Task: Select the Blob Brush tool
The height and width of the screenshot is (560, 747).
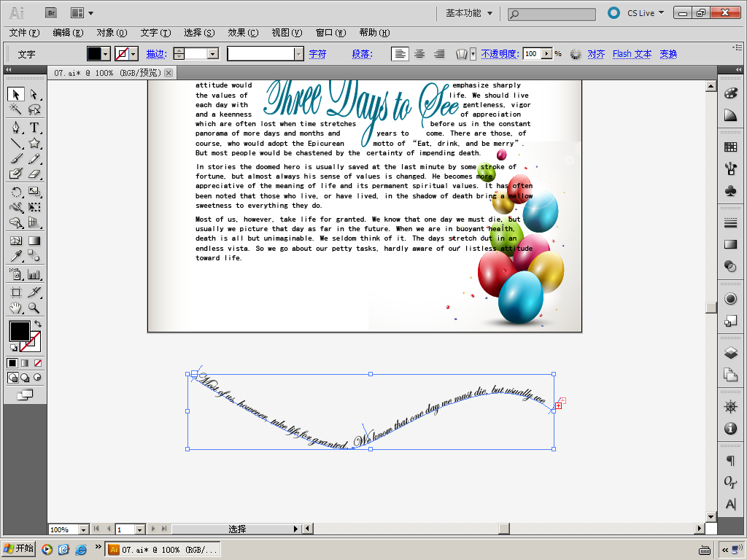Action: pos(16,174)
